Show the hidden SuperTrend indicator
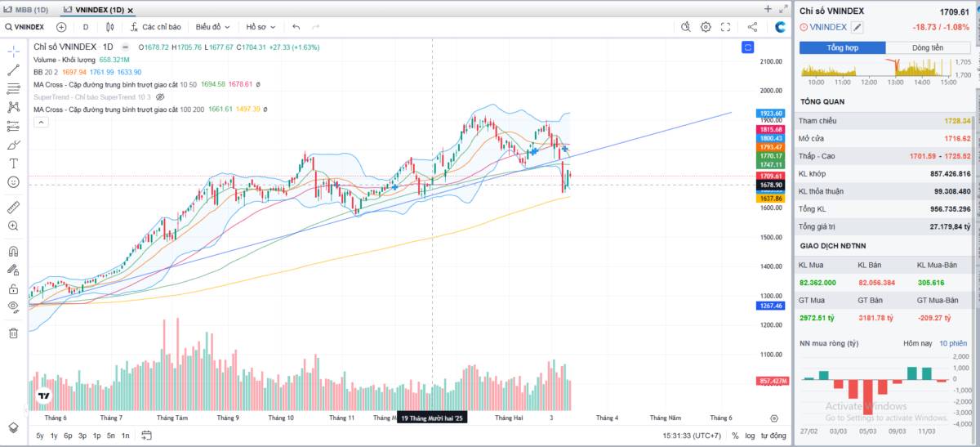 [160, 96]
